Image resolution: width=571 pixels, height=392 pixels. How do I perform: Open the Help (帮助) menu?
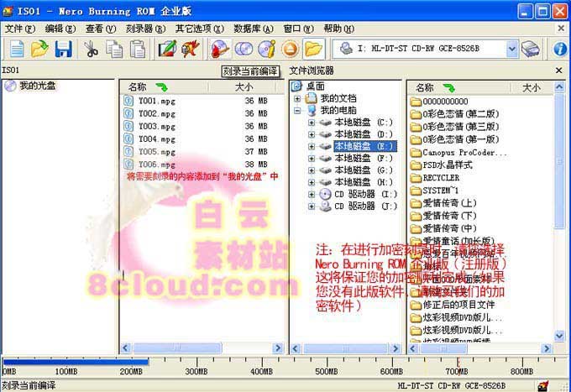(x=338, y=29)
